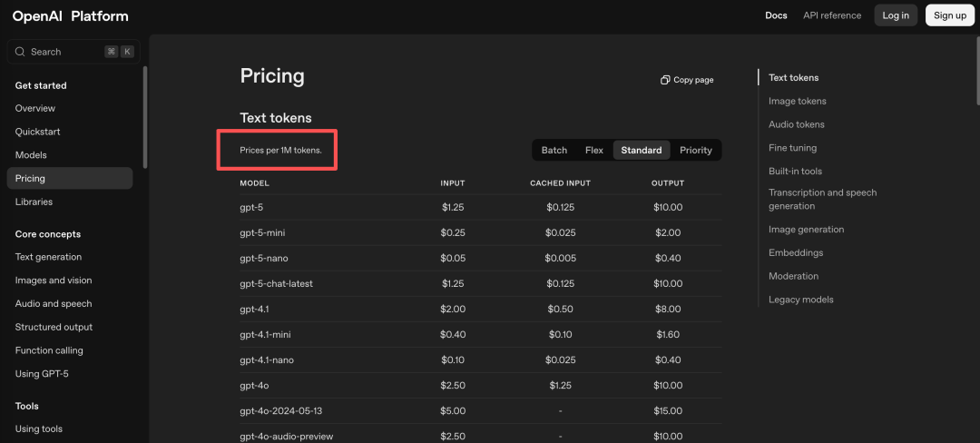Jump to Image tokens section
Viewport: 980px width, 443px height.
(797, 101)
